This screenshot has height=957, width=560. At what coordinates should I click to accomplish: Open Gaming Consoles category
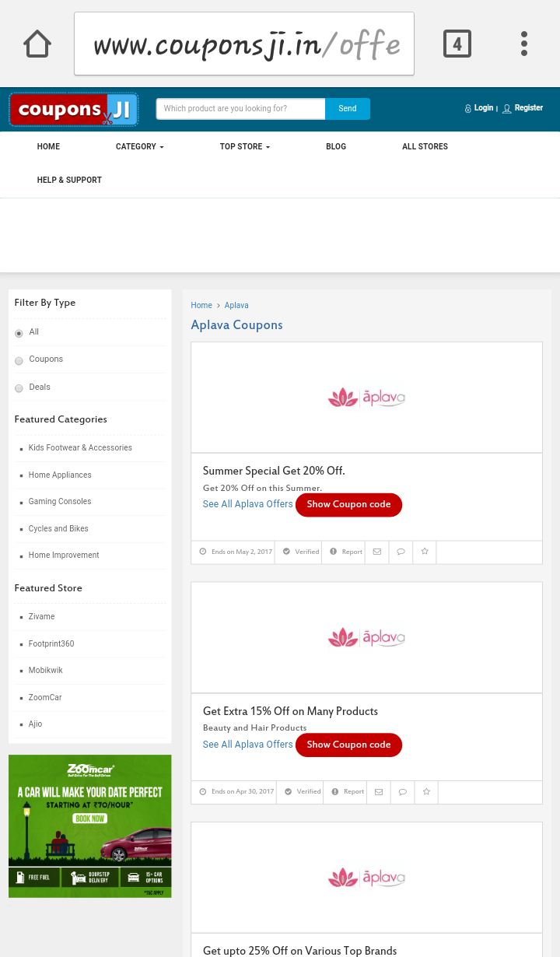click(60, 502)
